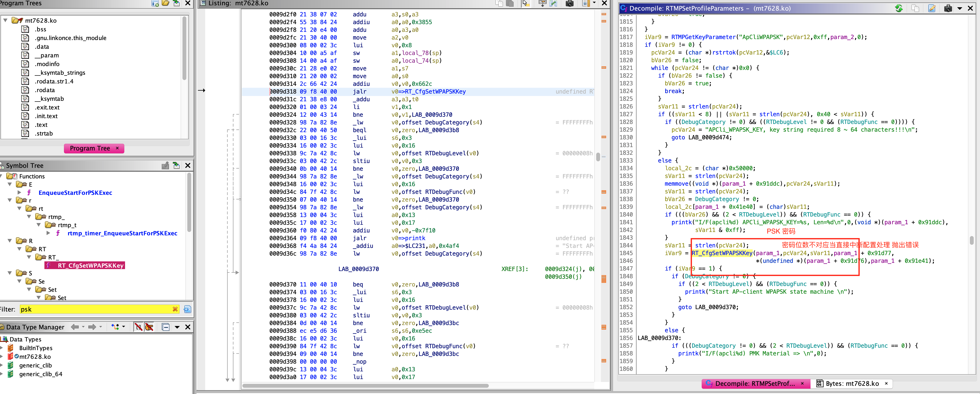Select generic_clib_64 archive in Data Types

pyautogui.click(x=41, y=374)
